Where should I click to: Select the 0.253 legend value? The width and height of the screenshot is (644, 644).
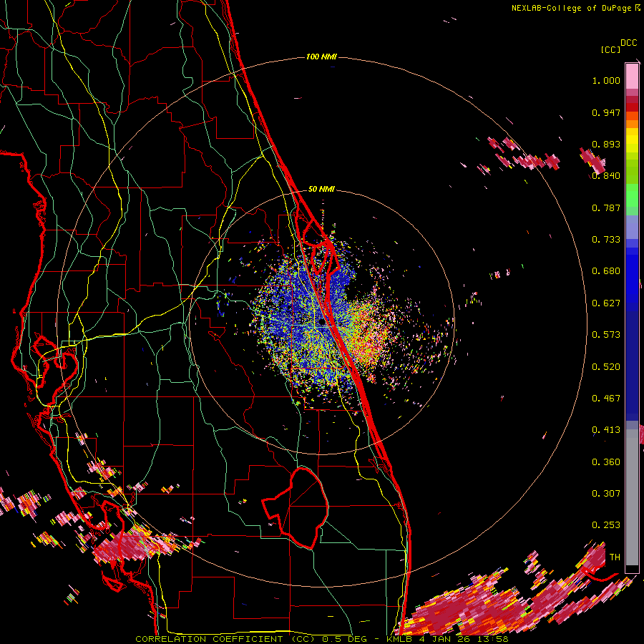coord(606,525)
